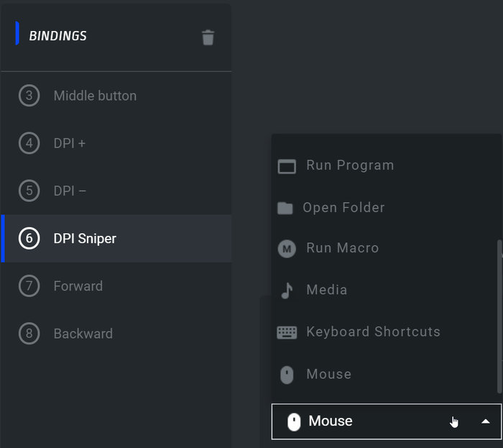Image resolution: width=503 pixels, height=448 pixels.
Task: Click the mouse icon in dropdown list
Action: [x=287, y=375]
